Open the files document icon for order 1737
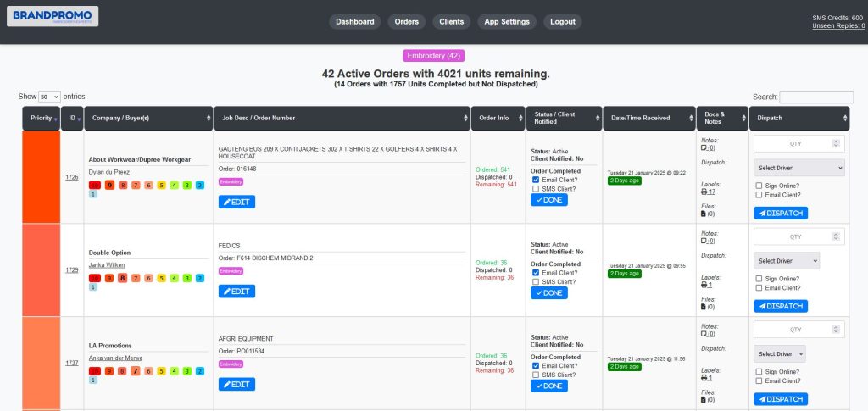Screen dimensions: 868x411 (x=704, y=399)
